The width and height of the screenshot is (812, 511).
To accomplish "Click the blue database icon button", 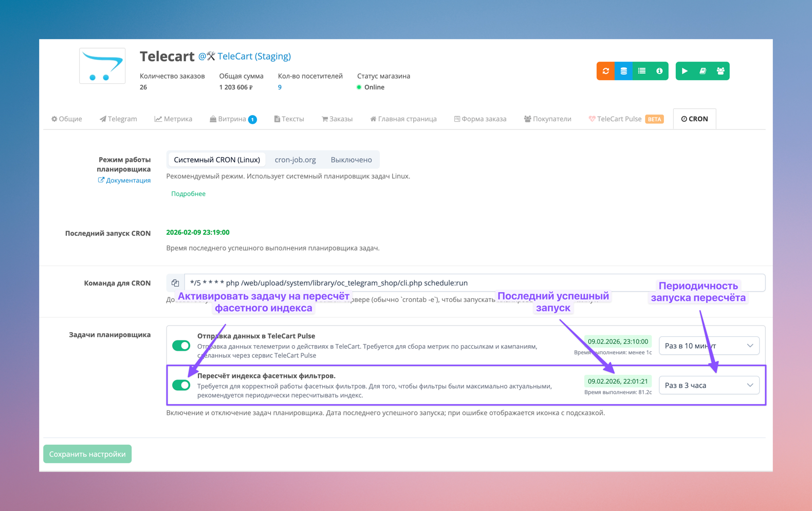I will pyautogui.click(x=623, y=71).
